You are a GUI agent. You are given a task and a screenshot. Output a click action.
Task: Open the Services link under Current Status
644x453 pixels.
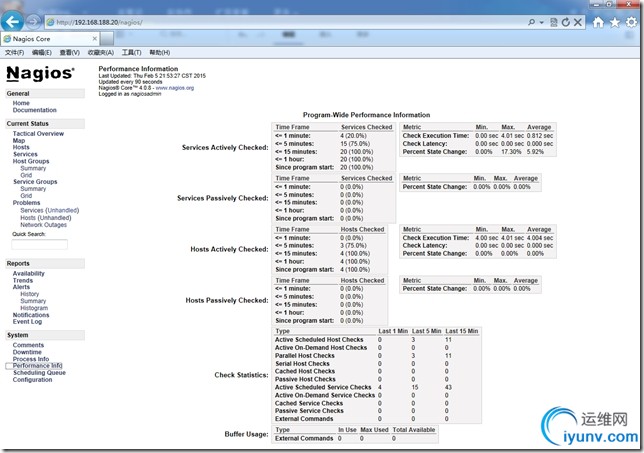[25, 154]
